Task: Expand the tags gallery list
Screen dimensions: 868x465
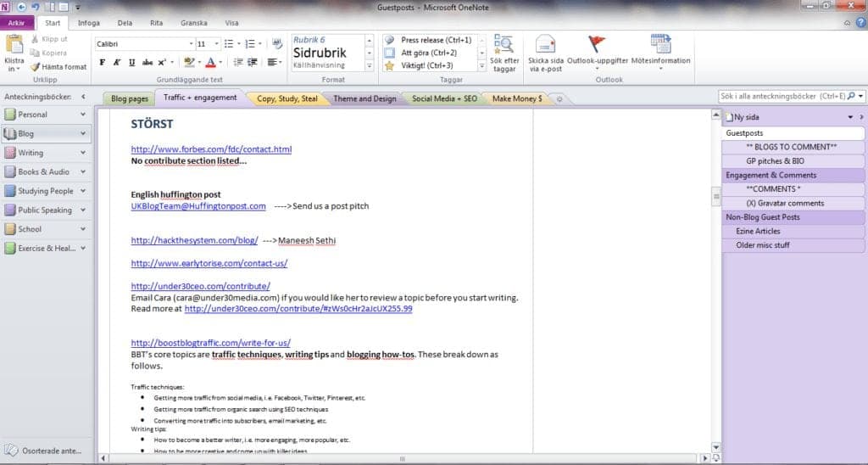Action: (481, 65)
